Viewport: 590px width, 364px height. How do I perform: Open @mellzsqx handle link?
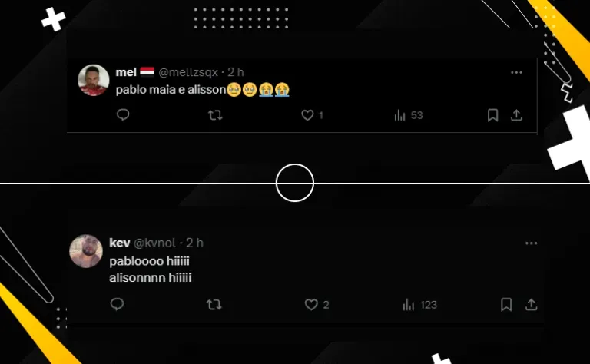tap(188, 72)
